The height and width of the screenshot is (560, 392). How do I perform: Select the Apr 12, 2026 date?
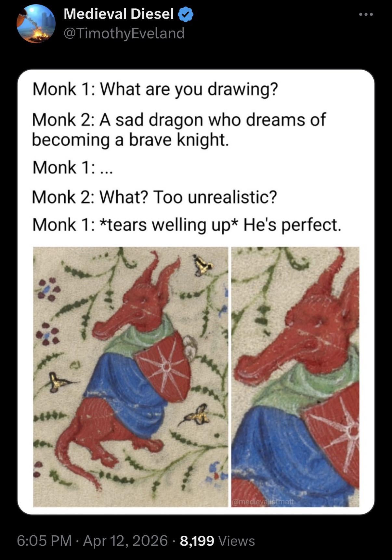(x=125, y=541)
